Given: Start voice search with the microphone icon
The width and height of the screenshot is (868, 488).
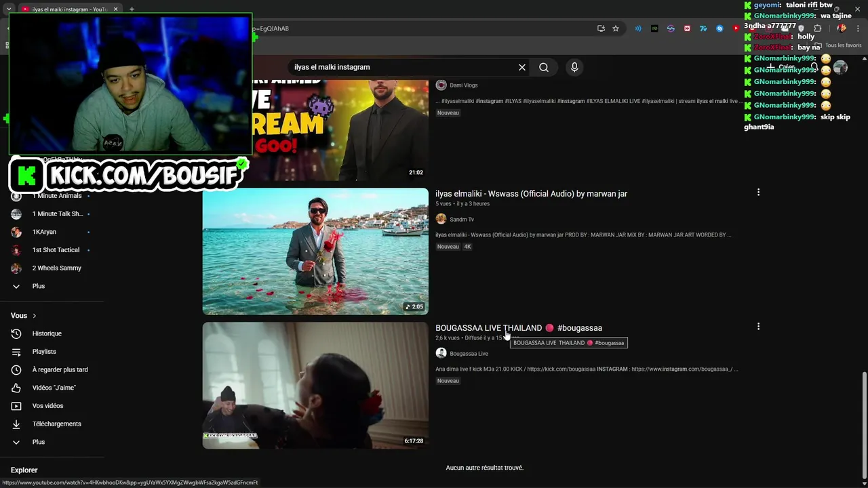Looking at the screenshot, I should [574, 67].
